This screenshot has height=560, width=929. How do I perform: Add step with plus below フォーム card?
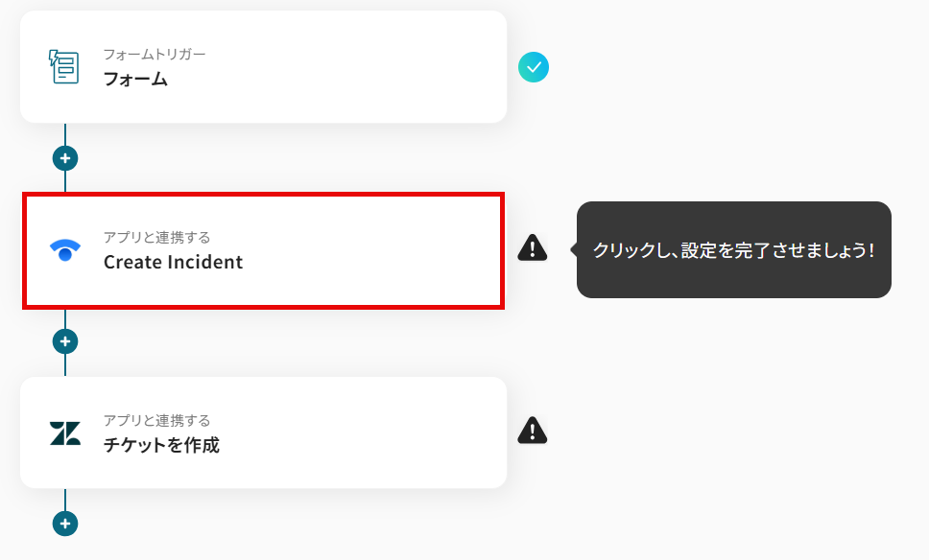pyautogui.click(x=64, y=158)
